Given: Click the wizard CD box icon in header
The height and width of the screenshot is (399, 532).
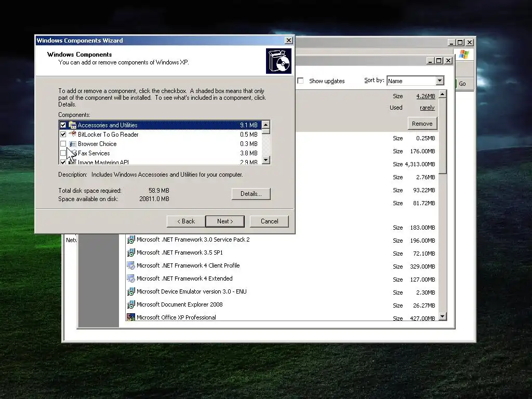Looking at the screenshot, I should click(278, 61).
